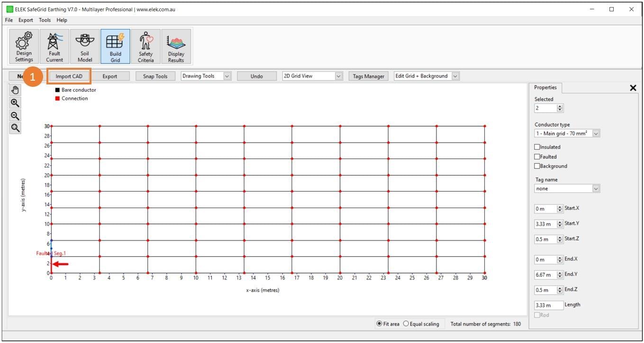Open the Soil Model tool

pos(84,46)
